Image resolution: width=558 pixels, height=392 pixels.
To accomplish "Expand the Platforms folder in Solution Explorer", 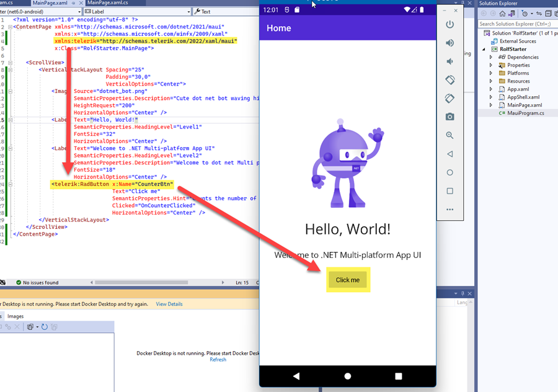I will [x=491, y=73].
